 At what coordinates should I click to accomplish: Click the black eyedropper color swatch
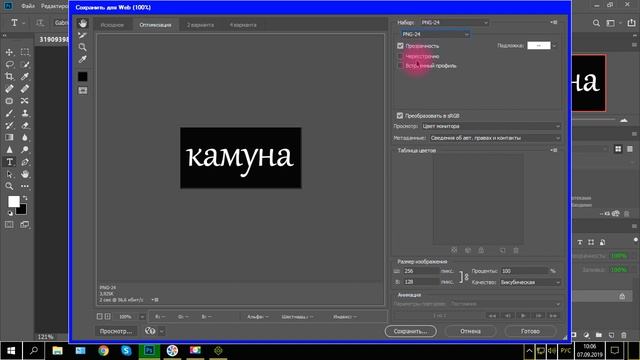coord(83,76)
